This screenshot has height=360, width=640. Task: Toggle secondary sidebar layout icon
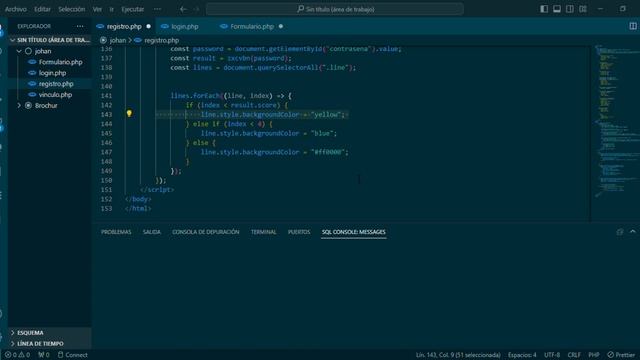tap(570, 9)
